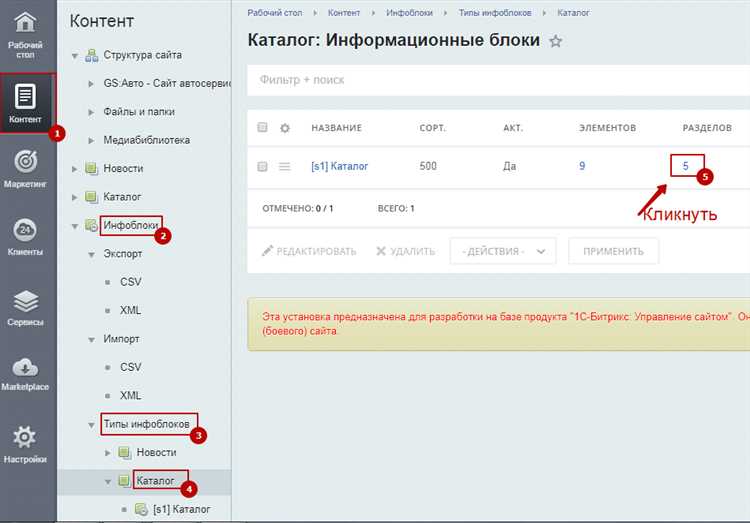Collapse the Структура сайта tree node
Image resolution: width=750 pixels, height=523 pixels.
(75, 56)
